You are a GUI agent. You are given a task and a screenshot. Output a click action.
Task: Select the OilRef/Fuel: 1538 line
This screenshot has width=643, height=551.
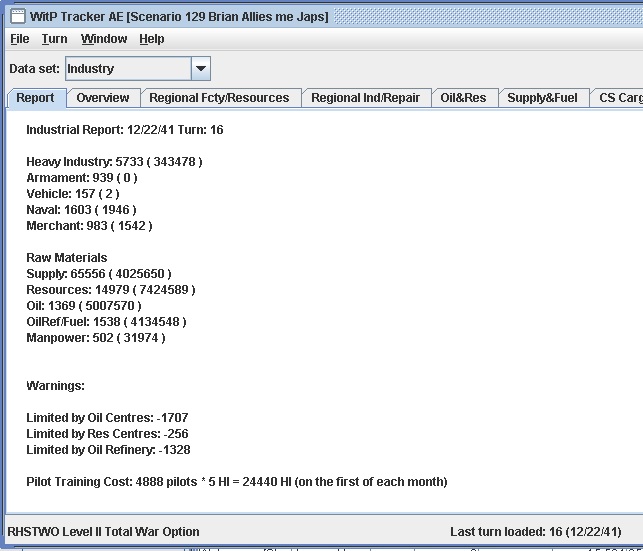tap(107, 322)
